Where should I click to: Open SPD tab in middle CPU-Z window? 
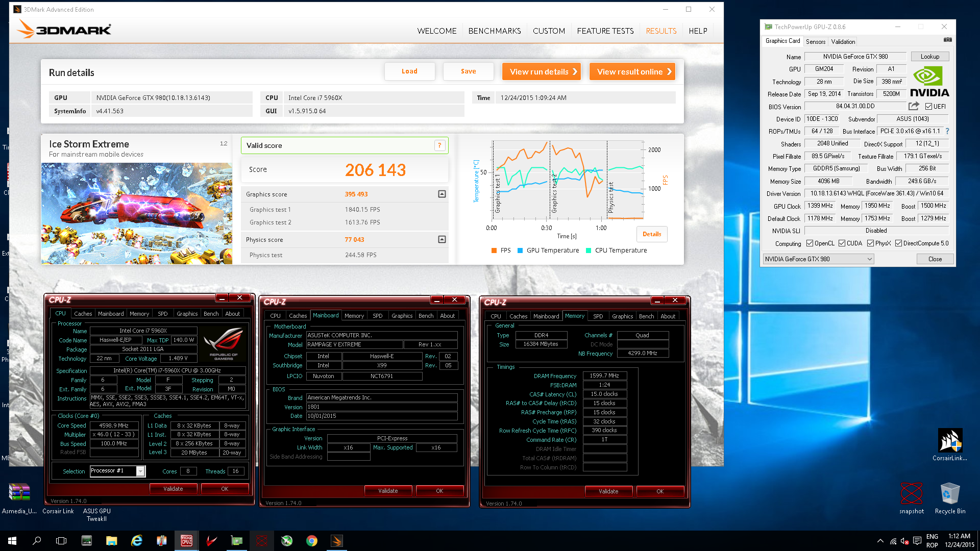pyautogui.click(x=377, y=316)
